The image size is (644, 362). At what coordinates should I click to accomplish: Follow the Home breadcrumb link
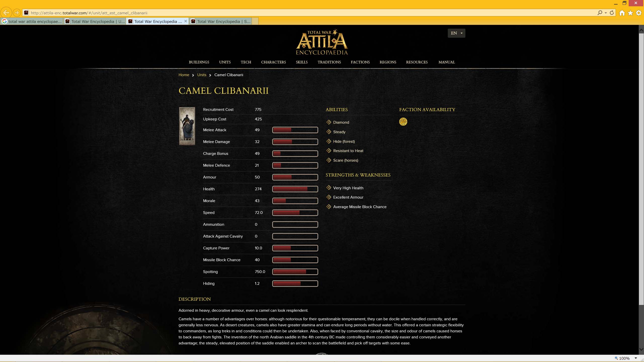coord(184,75)
